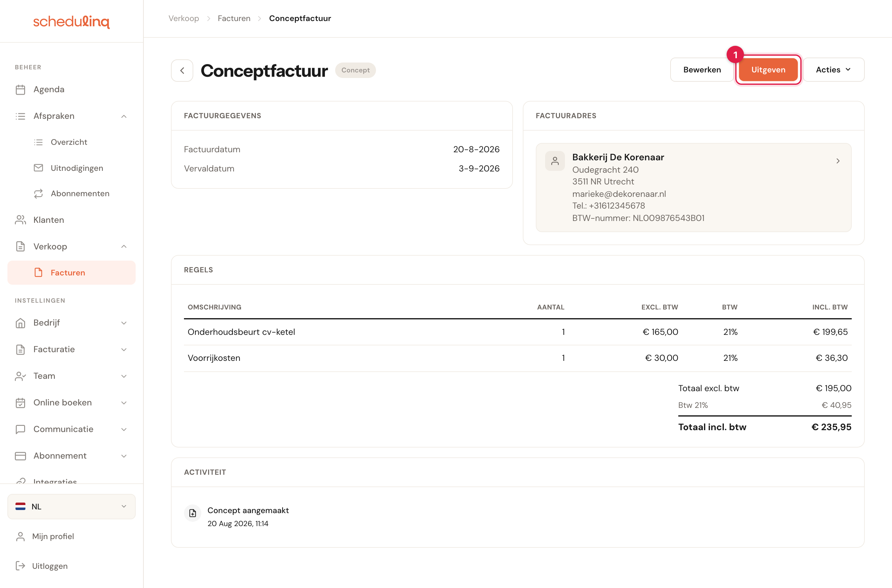Go back with the left arrow button
892x588 pixels.
182,70
